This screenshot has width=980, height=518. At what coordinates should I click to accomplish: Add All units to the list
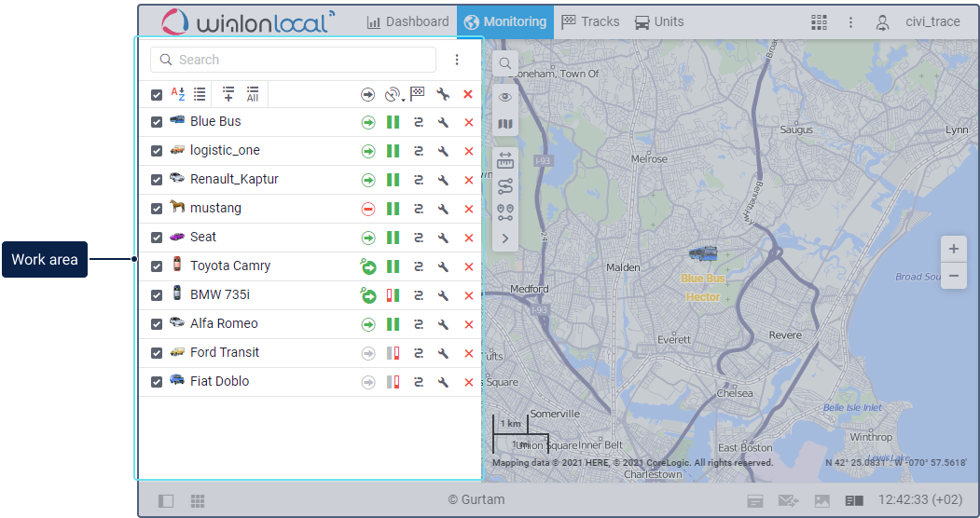(253, 94)
